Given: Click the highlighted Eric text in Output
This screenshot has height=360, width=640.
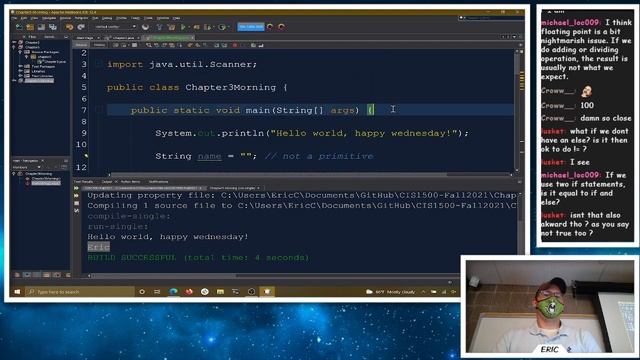Looking at the screenshot, I should 98,247.
